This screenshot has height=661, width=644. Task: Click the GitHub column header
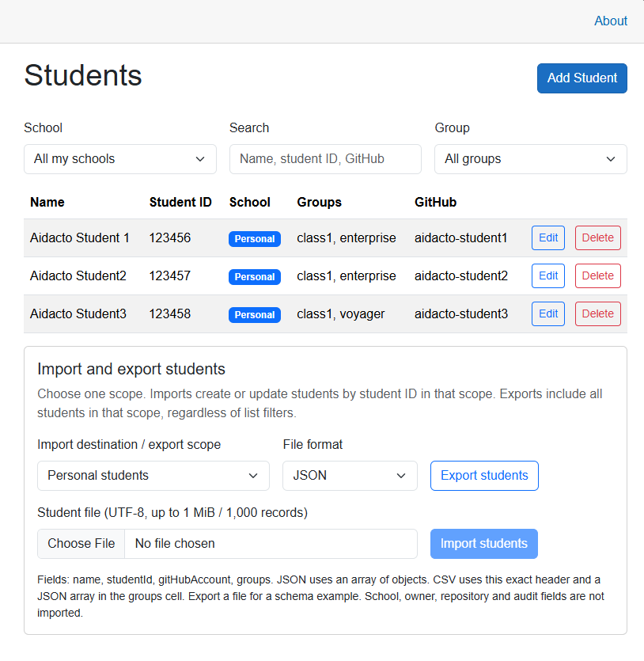tap(435, 203)
